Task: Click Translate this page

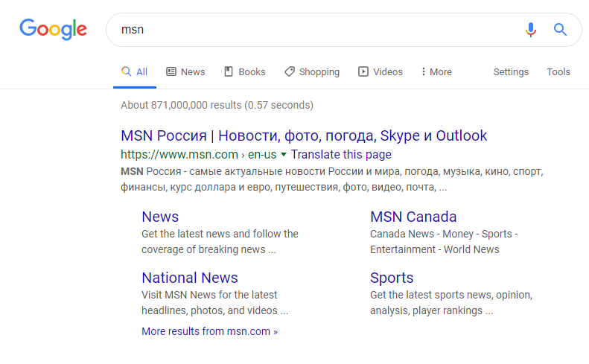Action: (341, 154)
